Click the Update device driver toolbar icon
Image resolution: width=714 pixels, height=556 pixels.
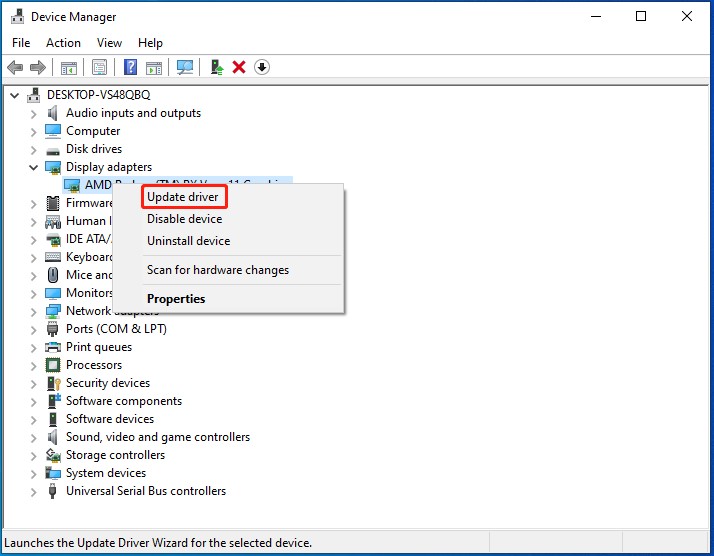point(216,67)
